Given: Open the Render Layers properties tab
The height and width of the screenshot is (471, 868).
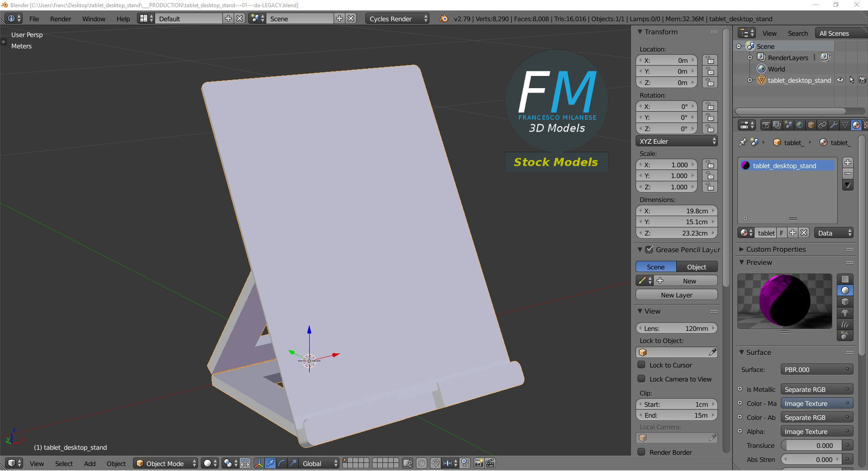Looking at the screenshot, I should (x=777, y=125).
